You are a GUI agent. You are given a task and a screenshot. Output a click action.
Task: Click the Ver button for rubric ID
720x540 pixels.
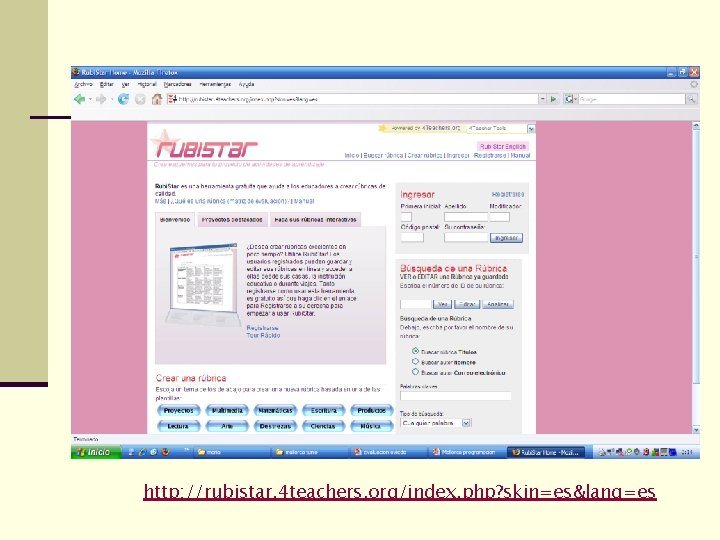click(x=442, y=304)
